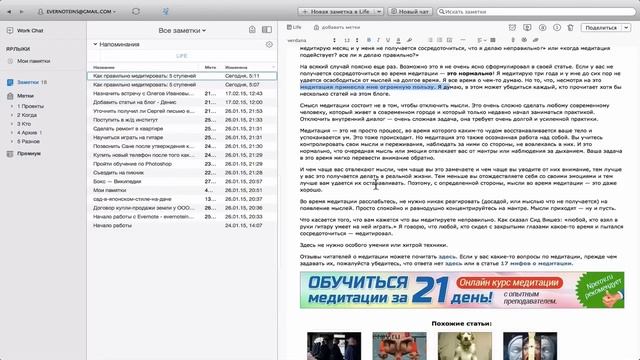The height and width of the screenshot is (360, 640).
Task: Open the verdana font family dropdown
Action: 312,40
